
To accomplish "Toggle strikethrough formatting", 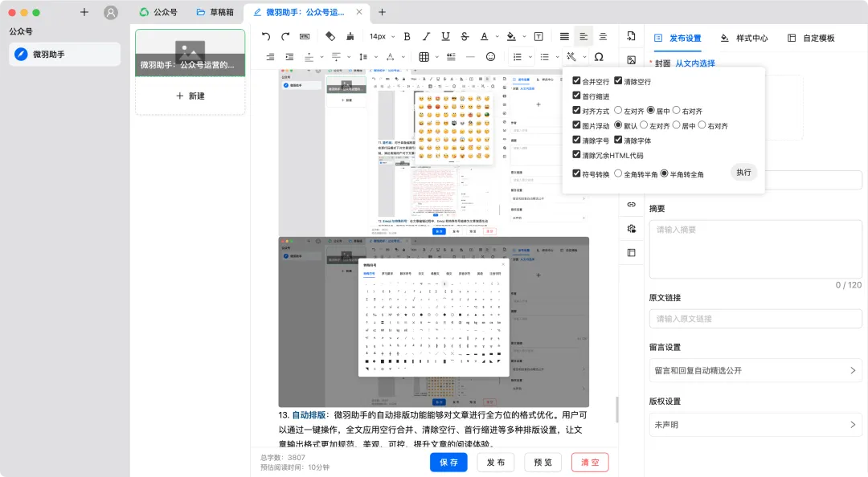I will (x=465, y=36).
